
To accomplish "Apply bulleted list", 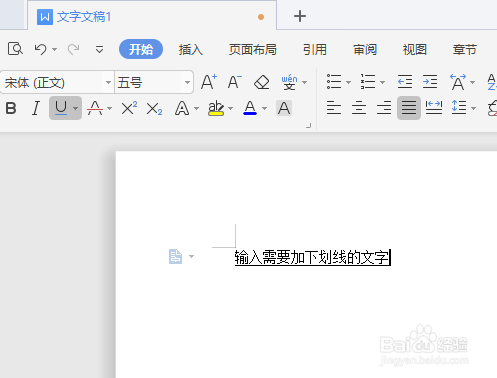I will point(334,82).
